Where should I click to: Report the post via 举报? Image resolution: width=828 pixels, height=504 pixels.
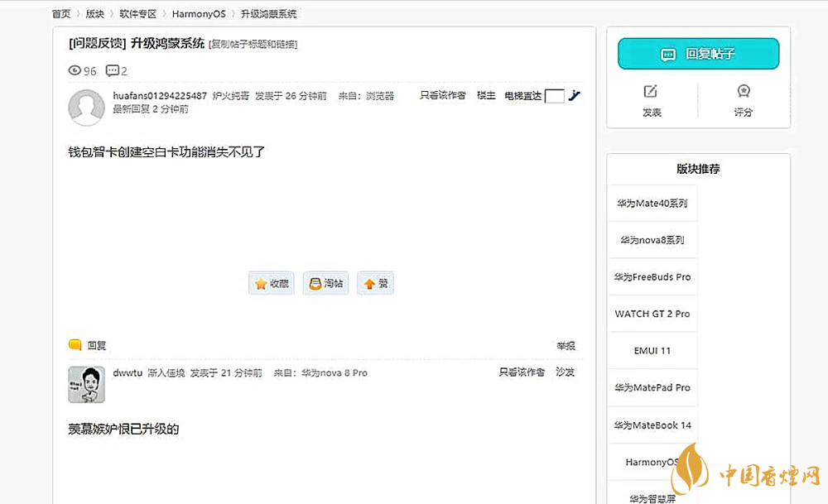pyautogui.click(x=566, y=346)
